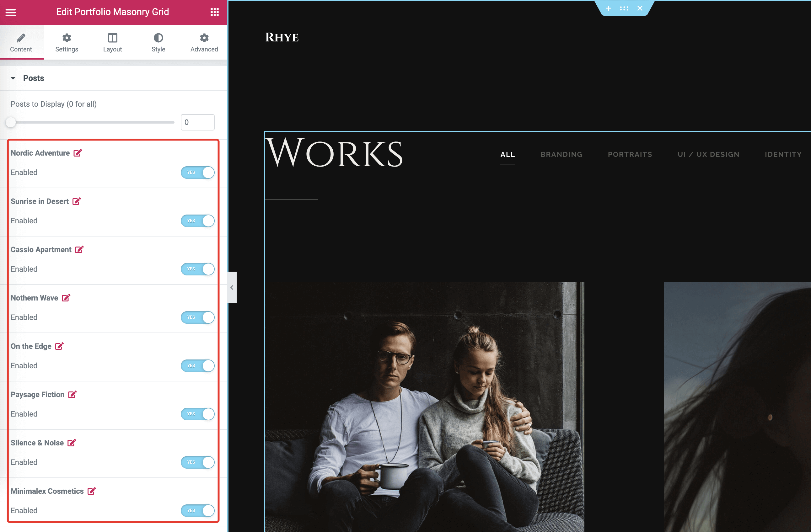Collapse the Elementor side panel arrow
Viewport: 811px width, 532px height.
[232, 287]
